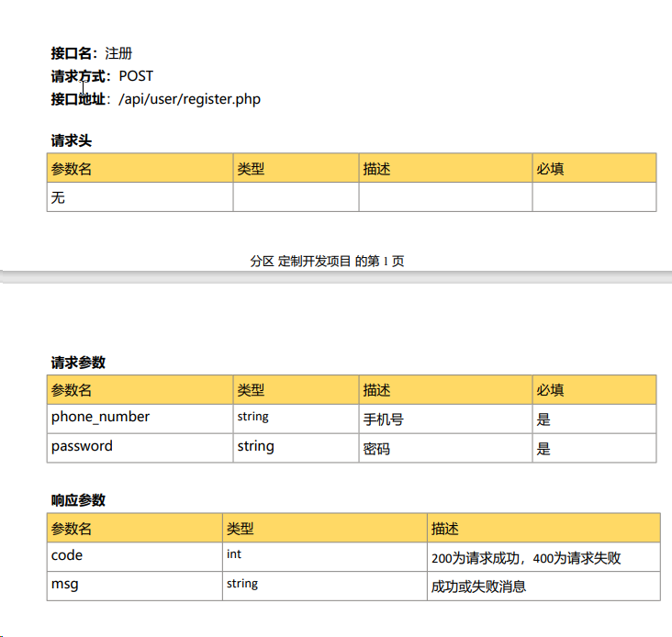Click the 参数名 header in the 响应参数 table
This screenshot has height=637, width=672.
pyautogui.click(x=135, y=528)
